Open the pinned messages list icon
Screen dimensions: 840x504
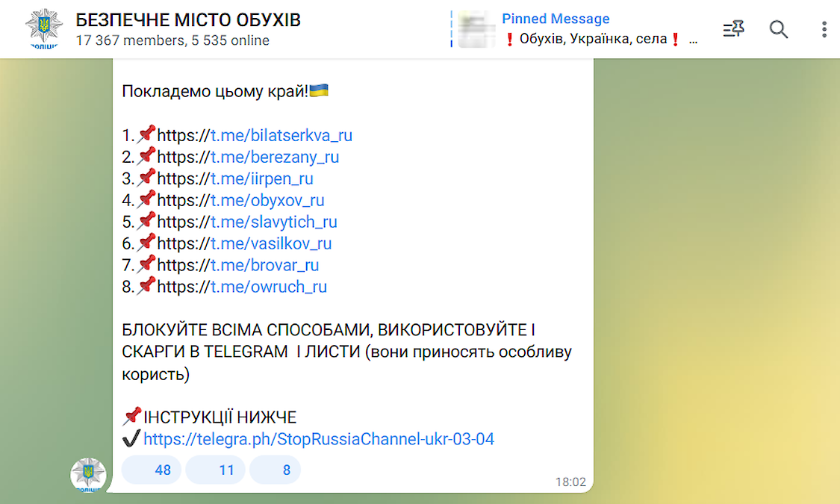pyautogui.click(x=733, y=29)
